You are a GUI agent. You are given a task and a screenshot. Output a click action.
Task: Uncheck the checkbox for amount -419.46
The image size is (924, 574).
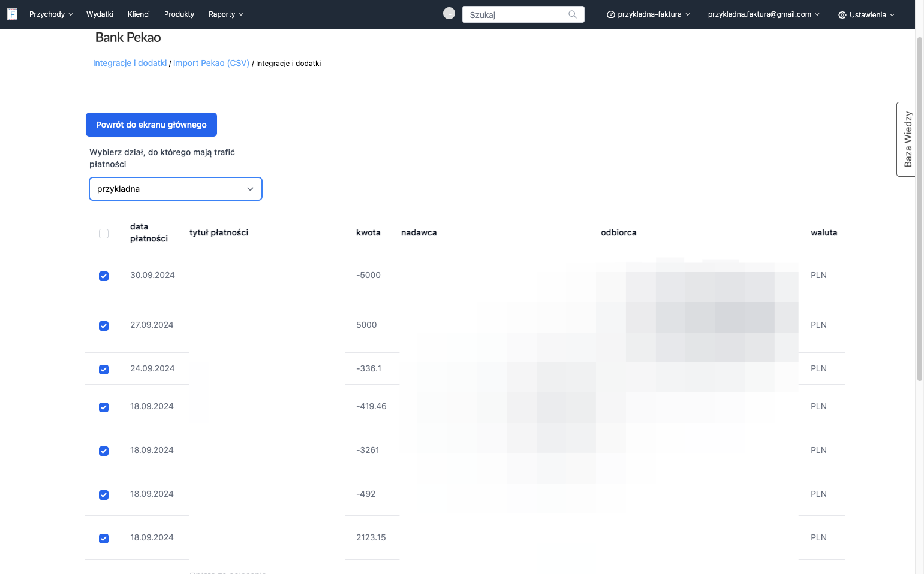click(104, 407)
